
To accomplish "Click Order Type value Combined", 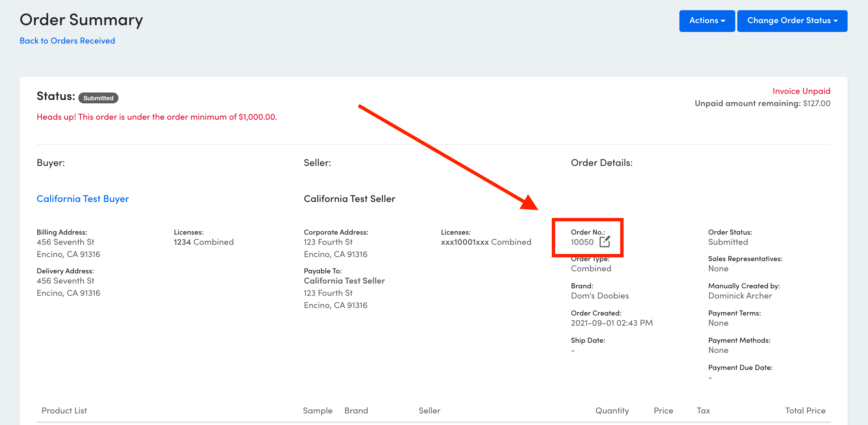I will (591, 269).
